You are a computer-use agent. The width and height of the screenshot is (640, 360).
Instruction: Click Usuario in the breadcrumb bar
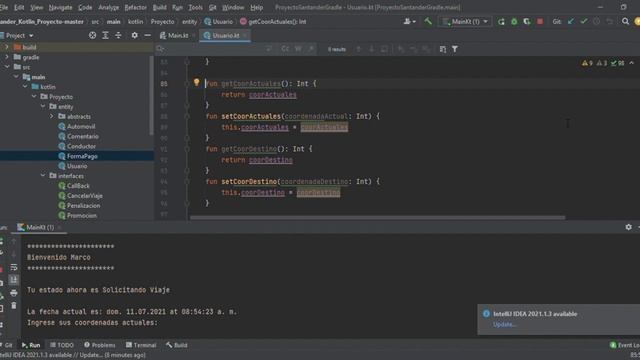[x=219, y=22]
